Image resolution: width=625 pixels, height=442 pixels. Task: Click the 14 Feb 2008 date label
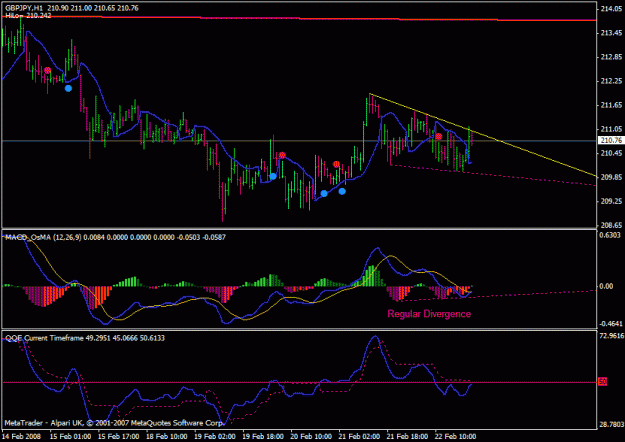(x=20, y=436)
